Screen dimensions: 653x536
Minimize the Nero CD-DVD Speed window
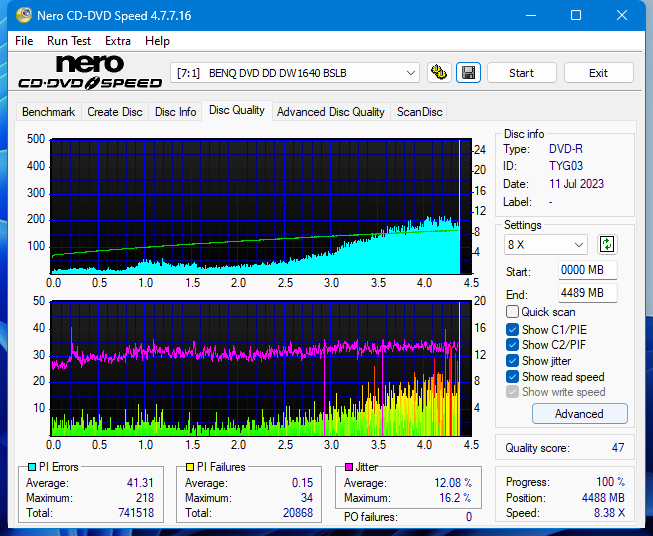coord(531,15)
